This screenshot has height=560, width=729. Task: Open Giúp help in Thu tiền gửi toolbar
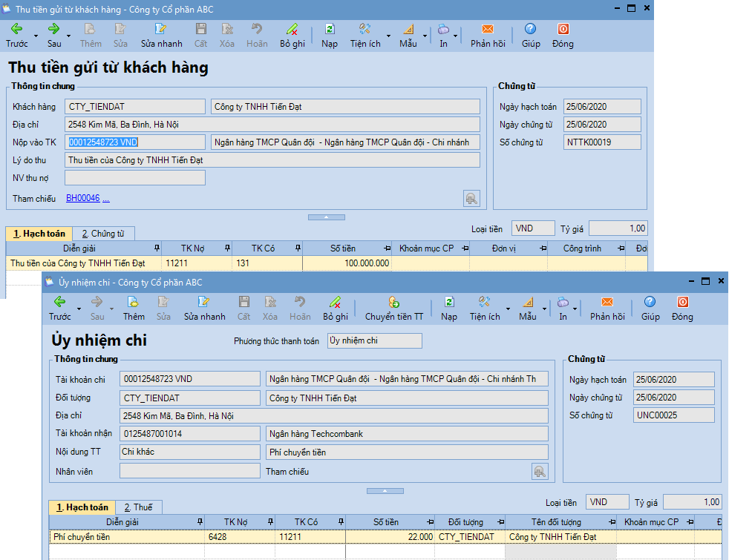531,36
